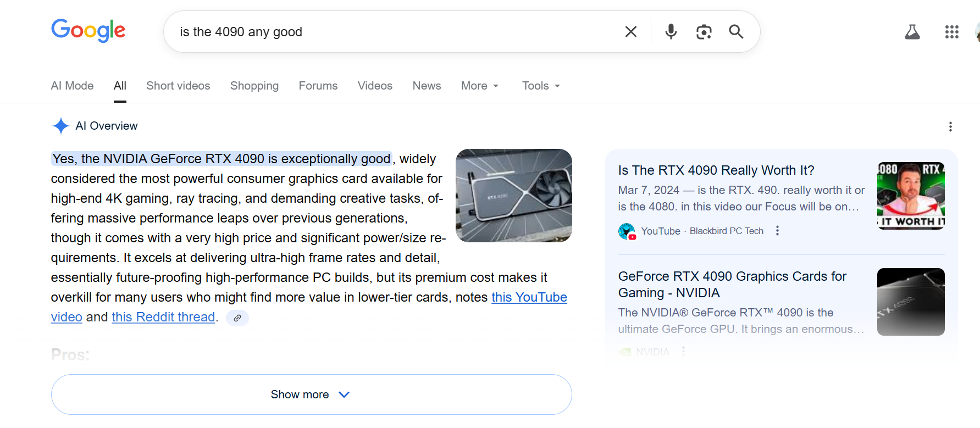The height and width of the screenshot is (428, 980).
Task: Open the Google apps grid
Action: [x=952, y=32]
